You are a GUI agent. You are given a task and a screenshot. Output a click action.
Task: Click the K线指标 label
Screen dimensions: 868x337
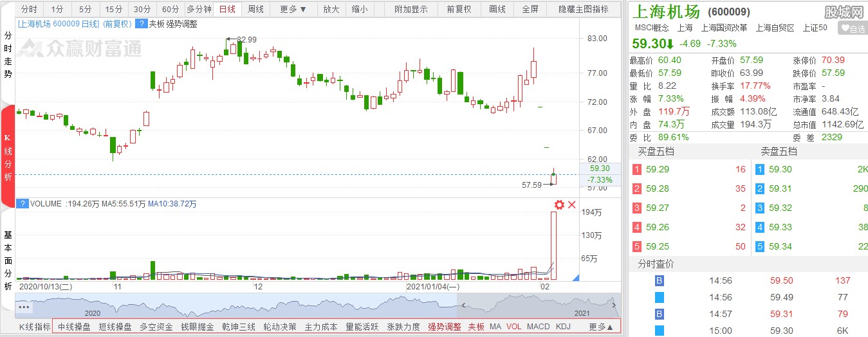[x=34, y=327]
